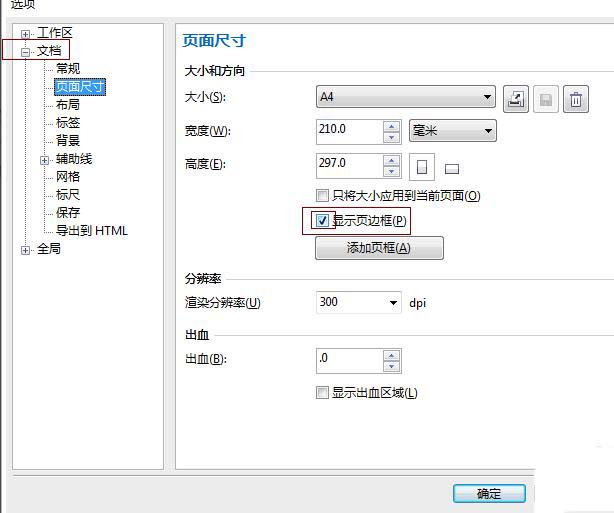Select 全局 label in the tree
Screen dimensions: 614x513
click(49, 249)
